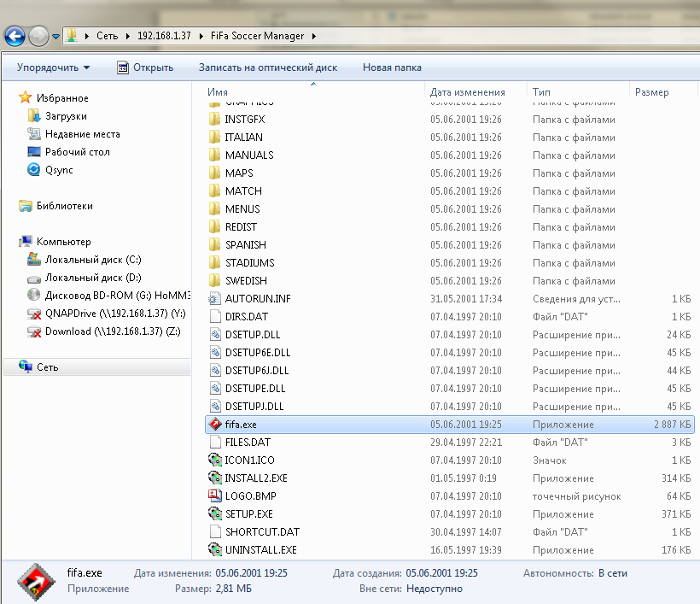
Task: Click Записать на оптический диск
Action: click(268, 67)
